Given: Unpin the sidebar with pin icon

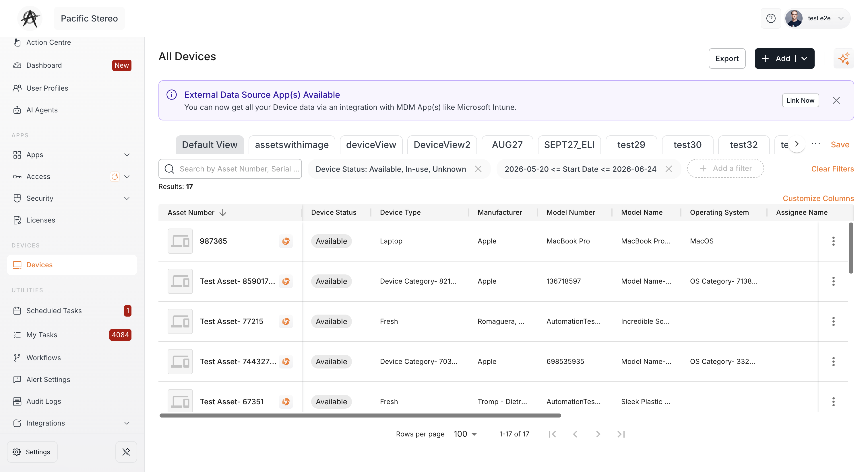Looking at the screenshot, I should (126, 452).
